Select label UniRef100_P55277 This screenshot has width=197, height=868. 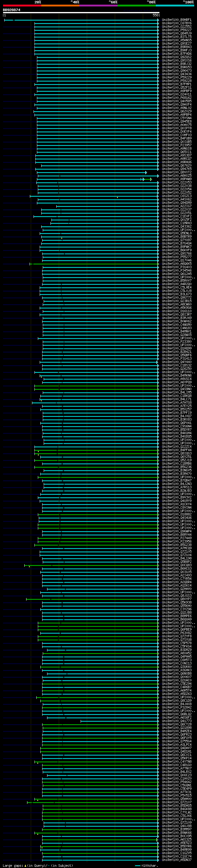coord(176,257)
